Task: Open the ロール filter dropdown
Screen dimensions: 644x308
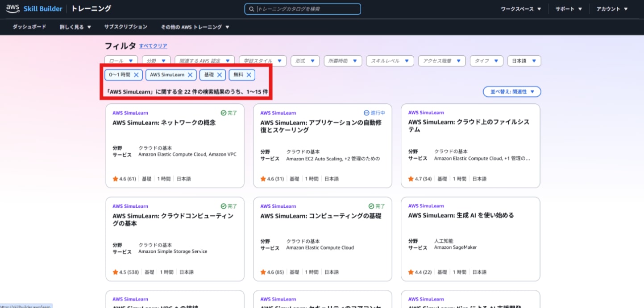Action: [x=121, y=61]
